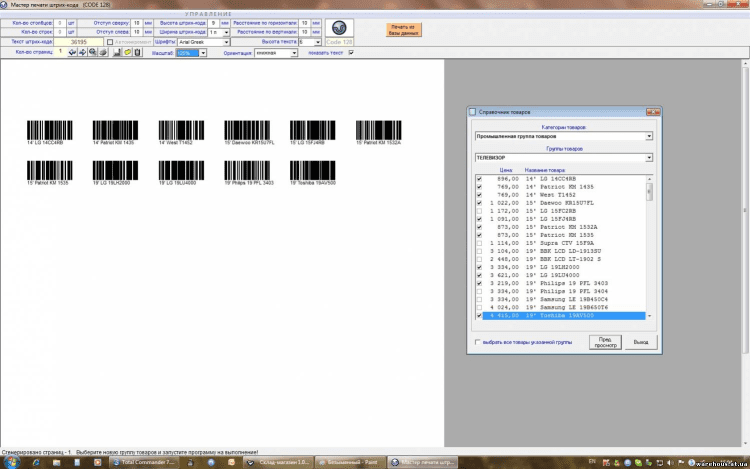This screenshot has height=469, width=750.
Task: Click the yellow folder open icon
Action: (127, 52)
